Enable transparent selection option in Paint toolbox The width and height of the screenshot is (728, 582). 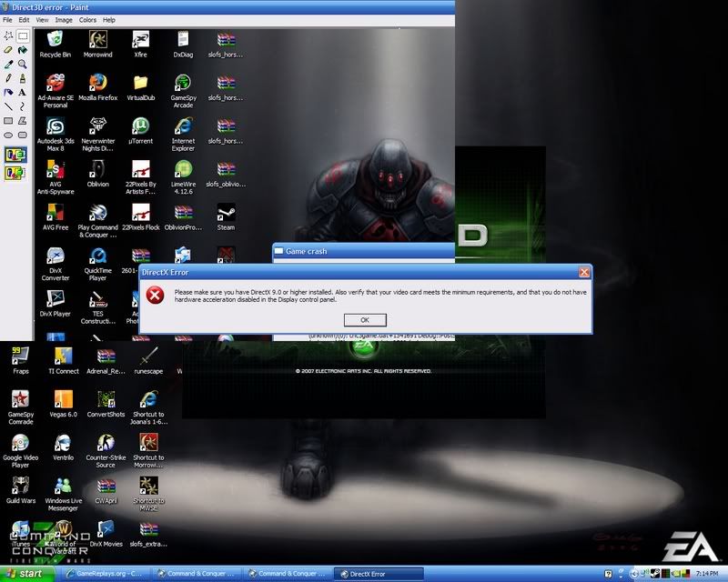(15, 173)
